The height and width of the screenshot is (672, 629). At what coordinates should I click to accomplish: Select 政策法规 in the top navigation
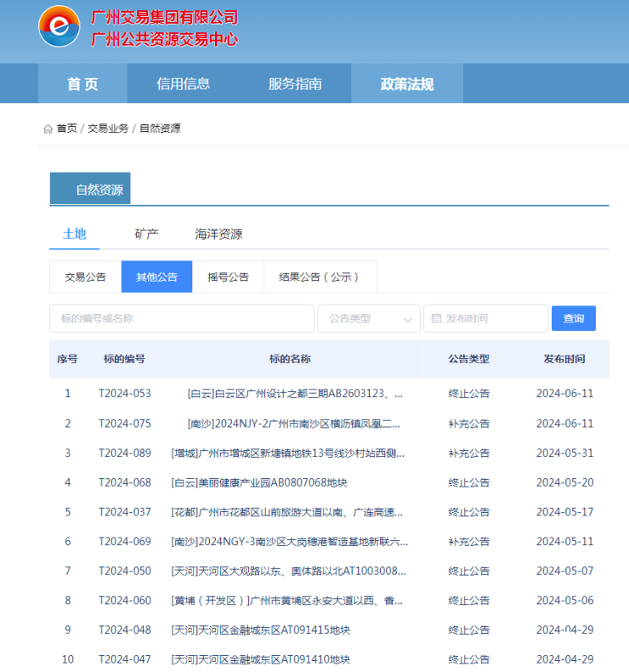[x=407, y=83]
